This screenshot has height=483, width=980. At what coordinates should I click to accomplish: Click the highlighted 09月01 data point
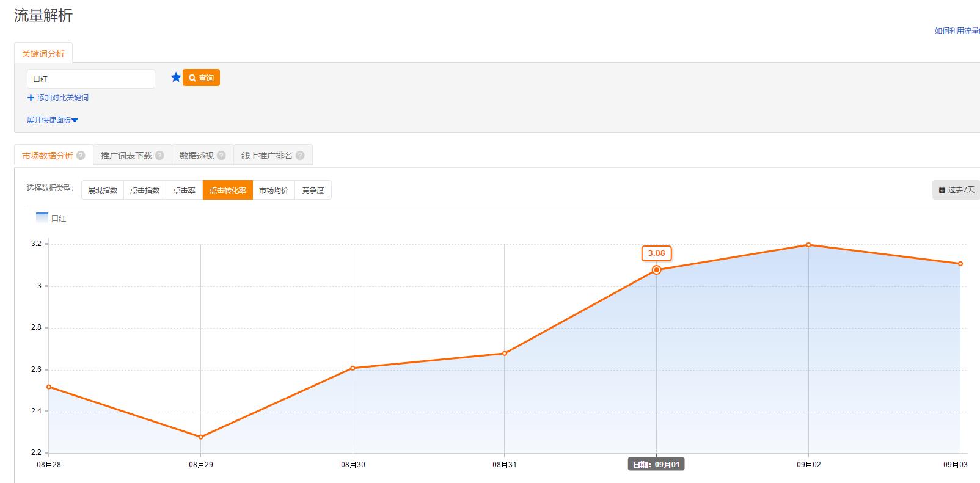[657, 270]
